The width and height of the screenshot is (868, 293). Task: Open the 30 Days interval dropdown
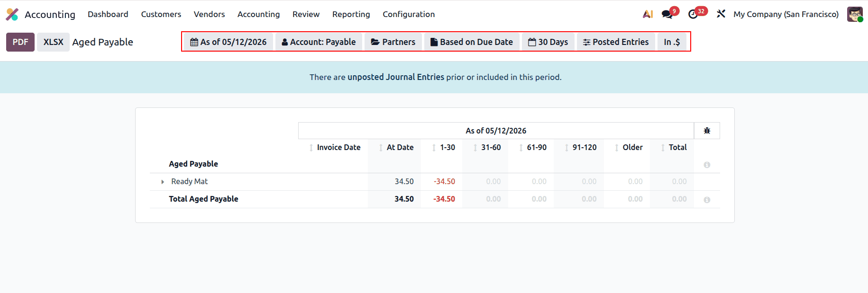coord(548,42)
